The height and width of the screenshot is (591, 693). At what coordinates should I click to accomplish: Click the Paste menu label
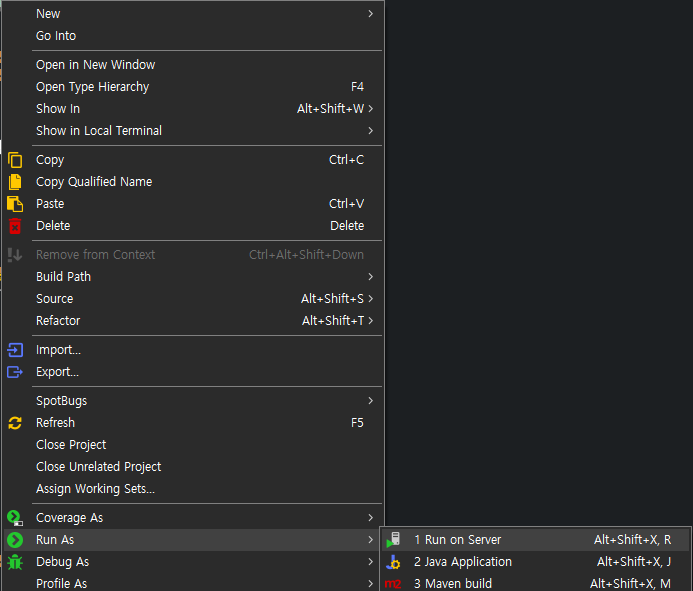click(x=50, y=204)
